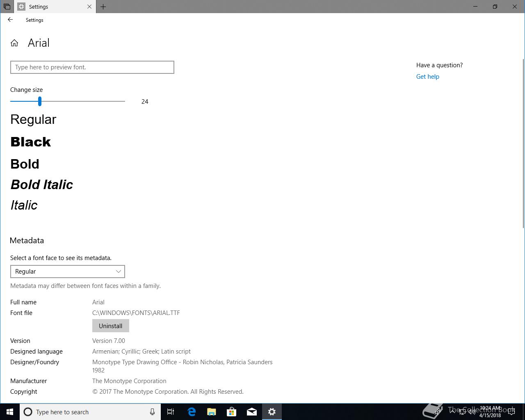Minimize the Settings window

[475, 7]
